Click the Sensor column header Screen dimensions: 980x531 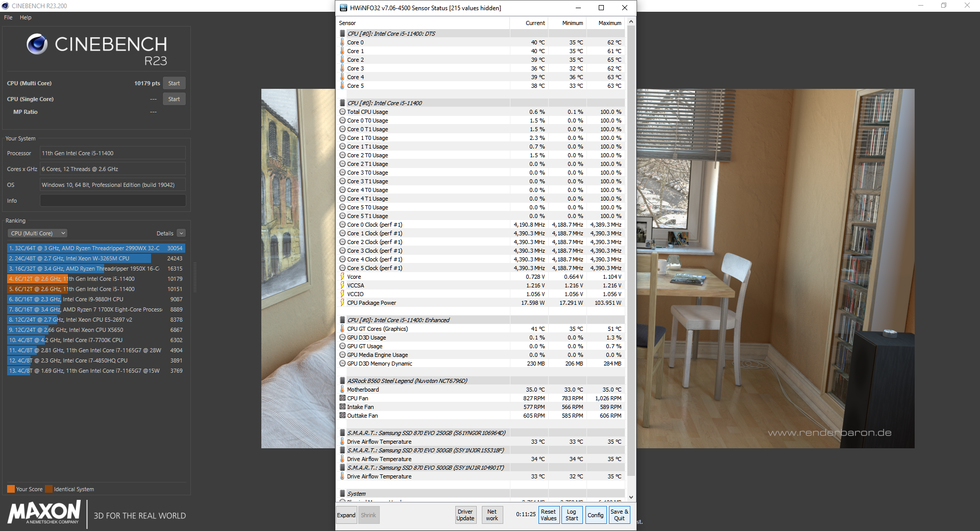423,23
